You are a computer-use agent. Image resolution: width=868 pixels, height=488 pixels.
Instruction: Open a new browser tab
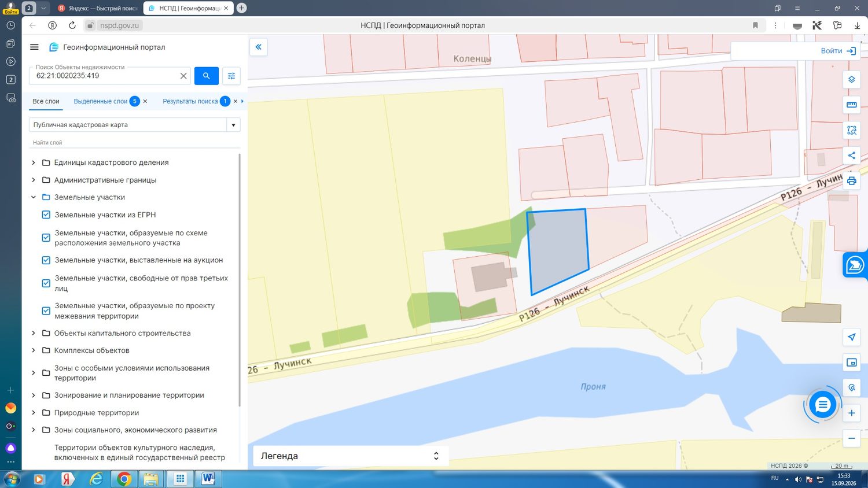tap(242, 8)
